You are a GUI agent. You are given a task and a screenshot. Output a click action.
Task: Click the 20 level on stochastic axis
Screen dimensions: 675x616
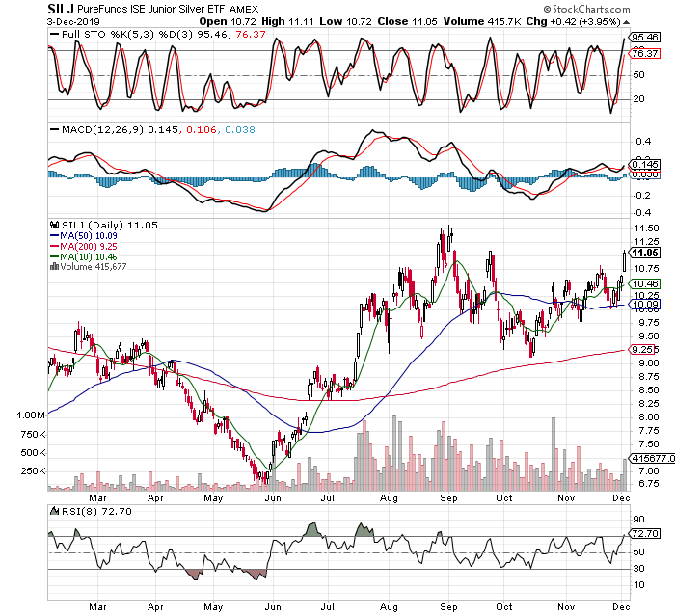tap(638, 99)
